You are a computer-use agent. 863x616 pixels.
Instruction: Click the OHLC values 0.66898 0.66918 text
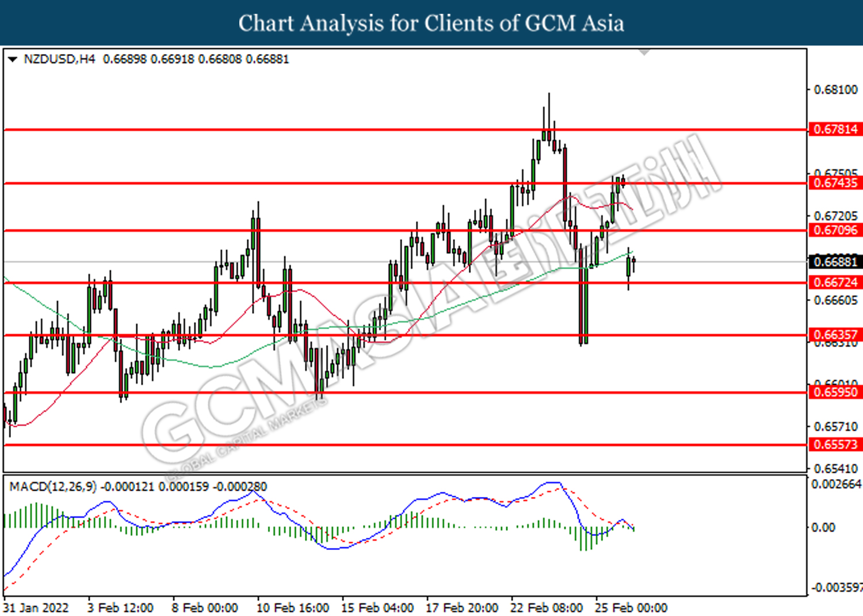click(x=148, y=59)
